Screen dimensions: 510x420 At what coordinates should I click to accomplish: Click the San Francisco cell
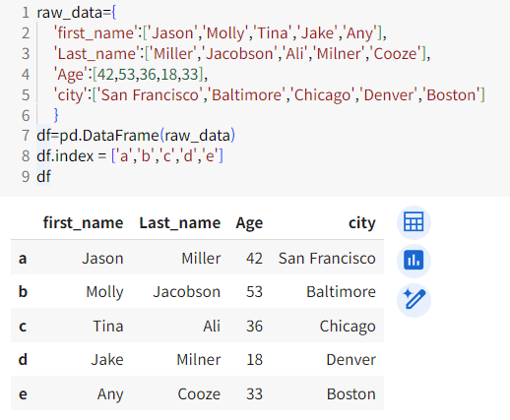click(327, 259)
